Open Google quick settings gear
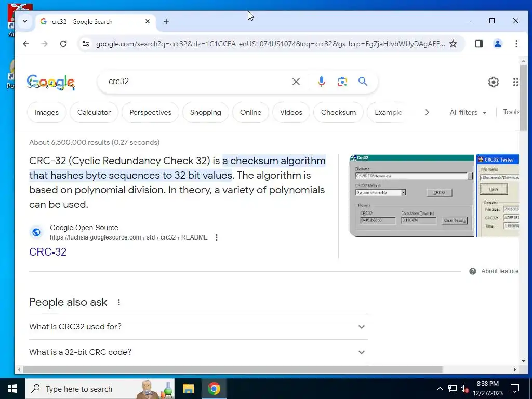The height and width of the screenshot is (399, 532). (x=493, y=82)
